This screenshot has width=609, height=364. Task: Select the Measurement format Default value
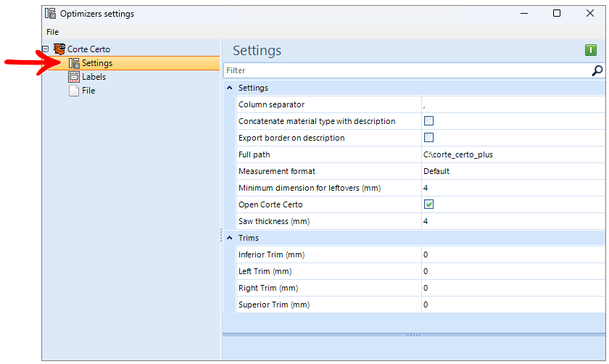[x=513, y=171]
